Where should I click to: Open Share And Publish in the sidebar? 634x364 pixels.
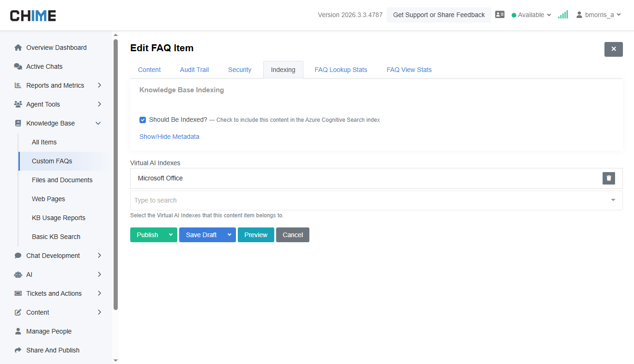coord(53,350)
